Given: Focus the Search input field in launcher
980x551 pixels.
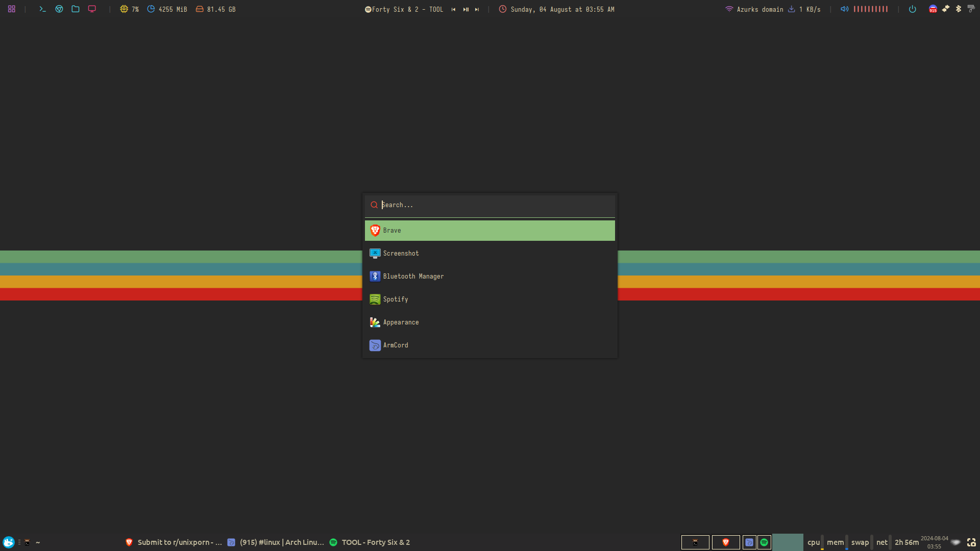Looking at the screenshot, I should (x=490, y=205).
